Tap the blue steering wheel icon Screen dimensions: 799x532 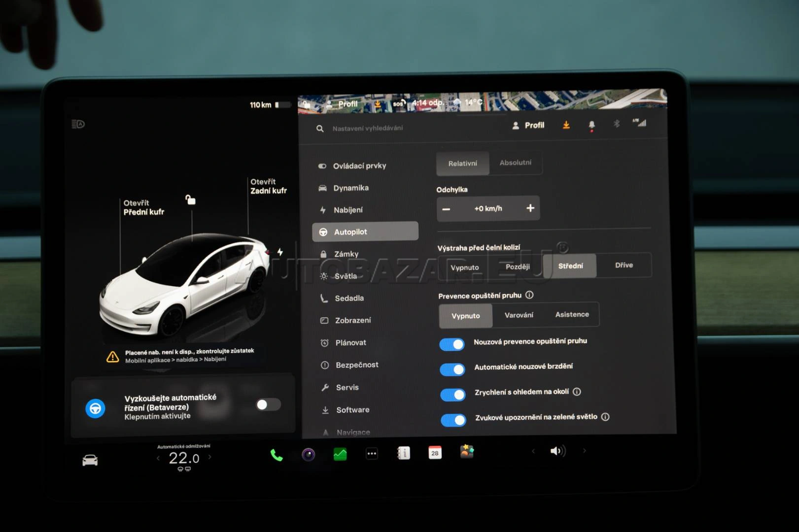point(95,408)
